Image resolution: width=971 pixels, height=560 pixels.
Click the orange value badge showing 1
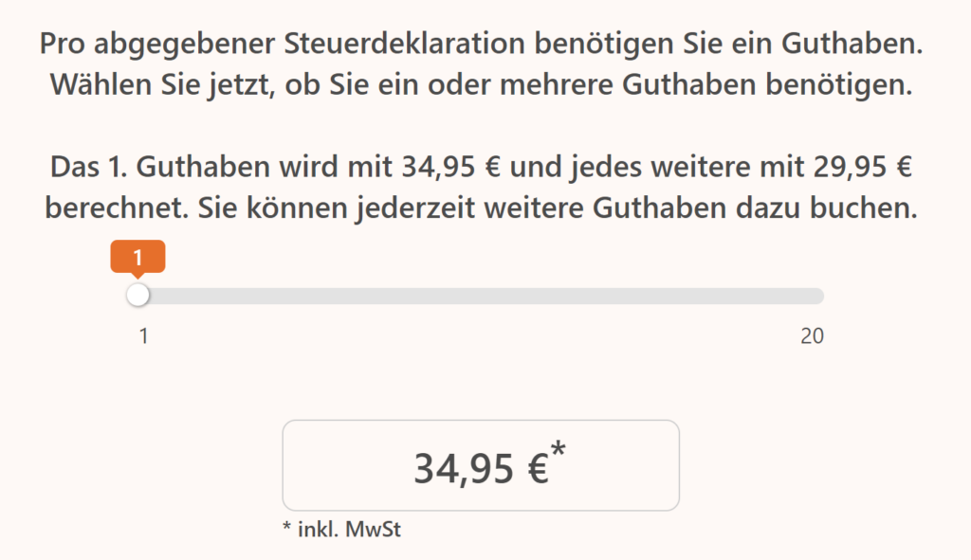coord(138,256)
